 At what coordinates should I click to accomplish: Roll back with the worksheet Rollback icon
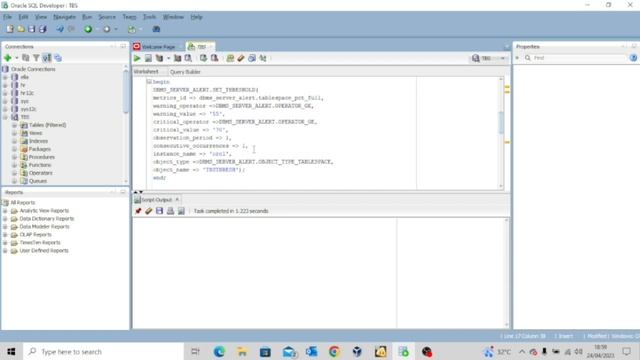click(x=214, y=58)
